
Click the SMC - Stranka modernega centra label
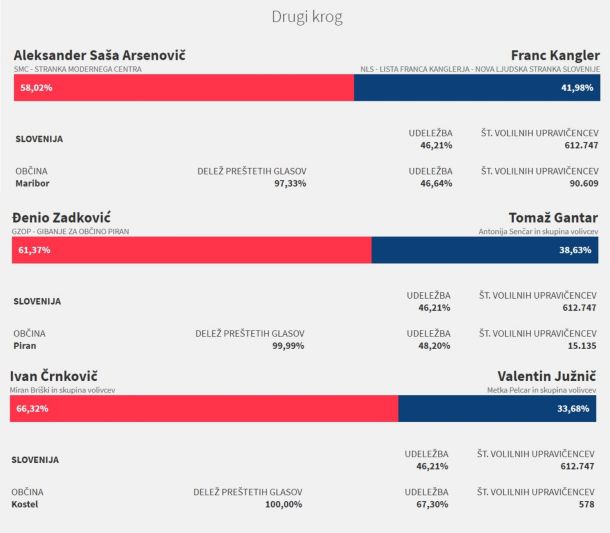[x=77, y=69]
